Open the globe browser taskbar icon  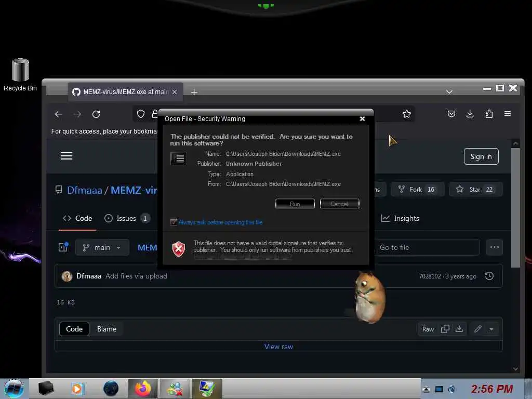point(111,389)
